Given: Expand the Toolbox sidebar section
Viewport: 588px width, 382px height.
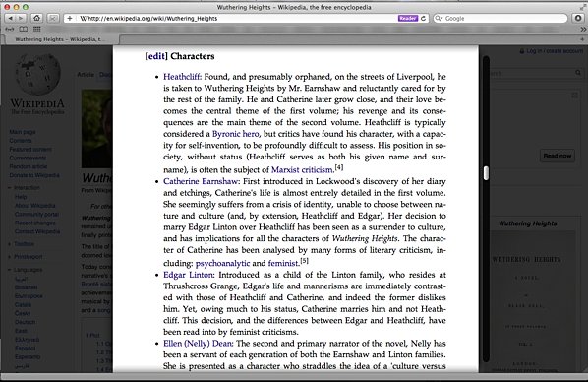Looking at the screenshot, I should click(10, 244).
